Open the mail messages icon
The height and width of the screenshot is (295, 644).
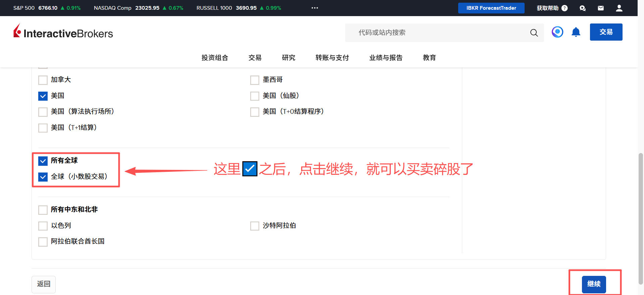pos(601,8)
